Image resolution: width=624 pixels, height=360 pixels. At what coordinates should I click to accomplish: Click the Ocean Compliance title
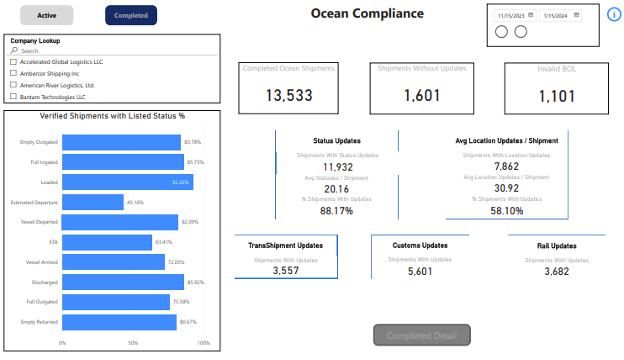(367, 14)
